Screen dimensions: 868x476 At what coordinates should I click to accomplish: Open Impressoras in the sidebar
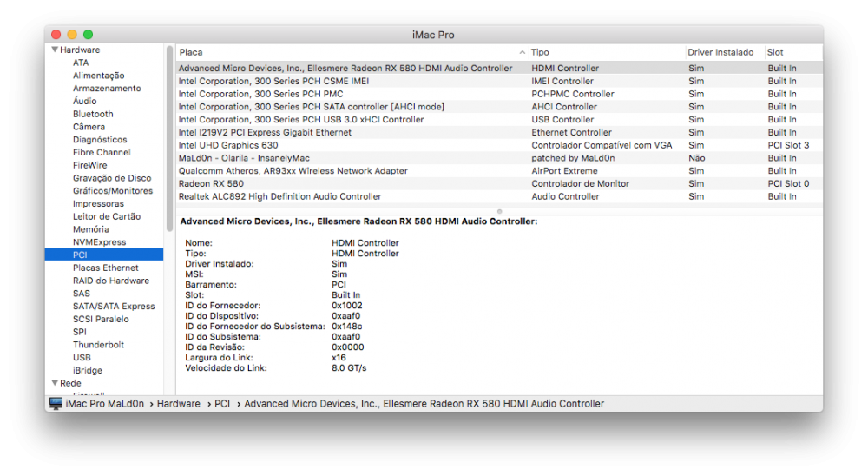pyautogui.click(x=99, y=203)
